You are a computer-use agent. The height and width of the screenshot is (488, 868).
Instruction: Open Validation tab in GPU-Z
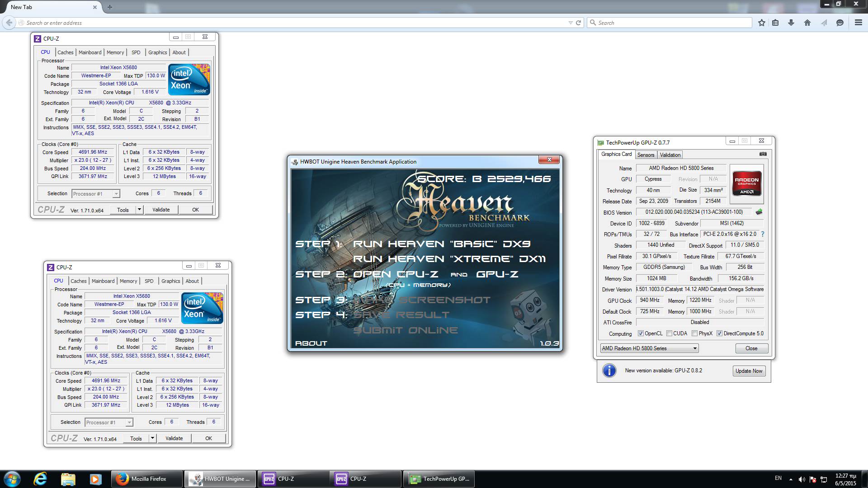coord(670,155)
